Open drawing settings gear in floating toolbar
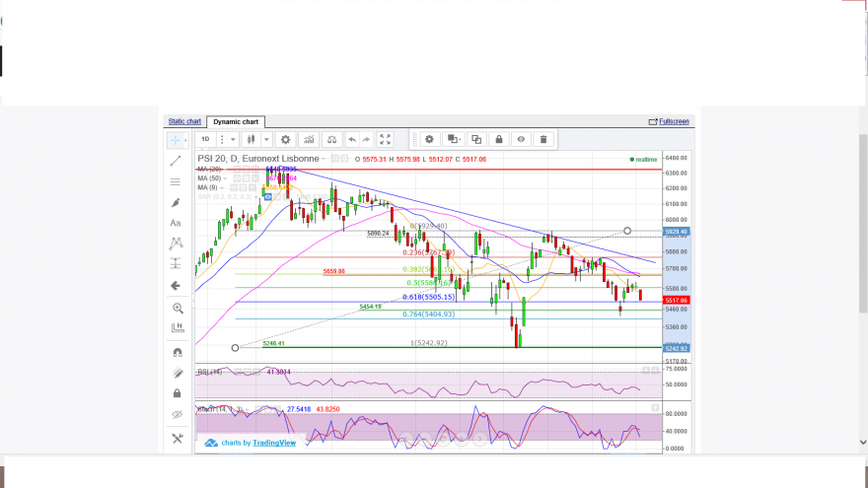Image resolution: width=868 pixels, height=488 pixels. coord(429,139)
